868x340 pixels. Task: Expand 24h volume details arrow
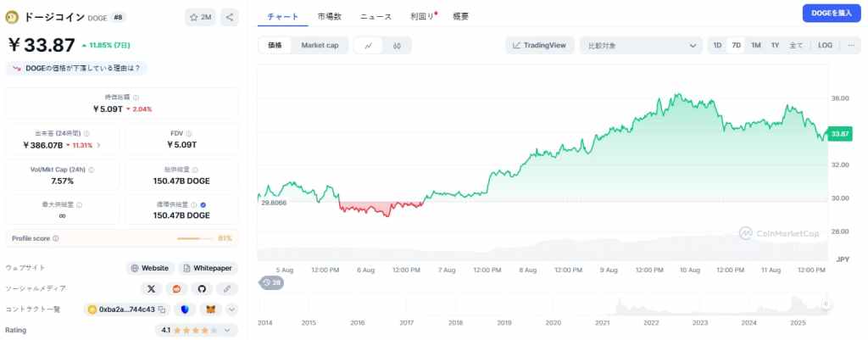[98, 145]
